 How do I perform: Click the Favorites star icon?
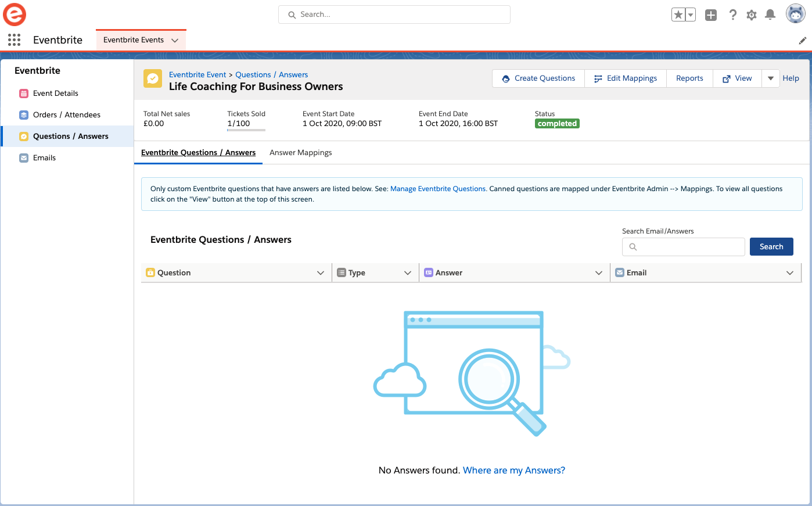tap(678, 15)
